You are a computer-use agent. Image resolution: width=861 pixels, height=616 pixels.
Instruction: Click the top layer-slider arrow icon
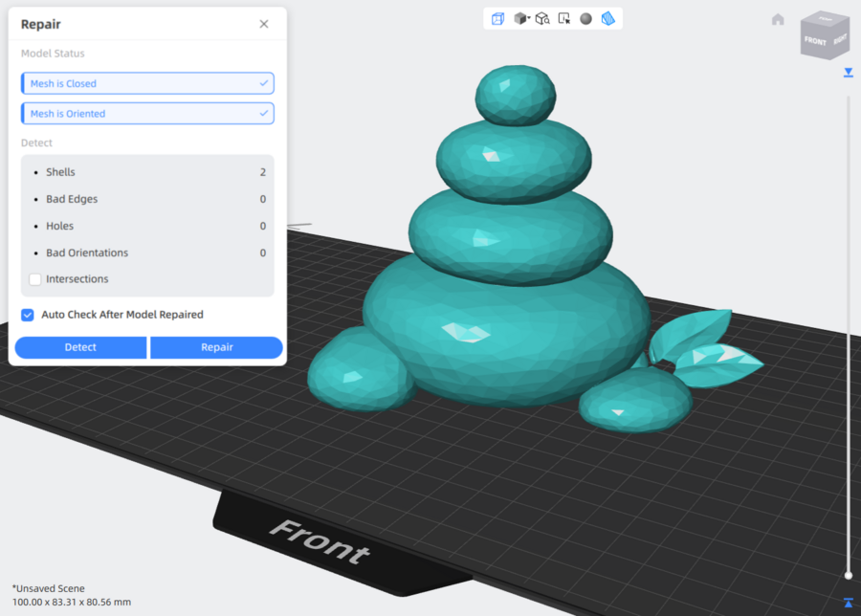(849, 73)
